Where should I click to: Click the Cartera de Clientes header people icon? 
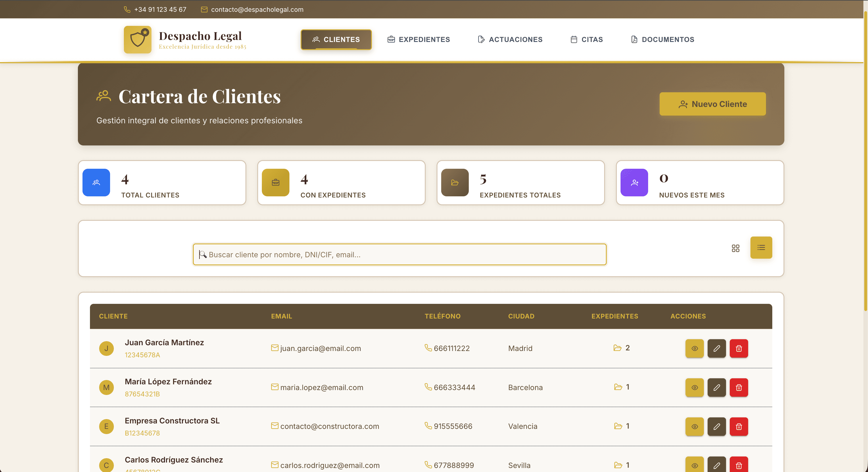[x=103, y=96]
